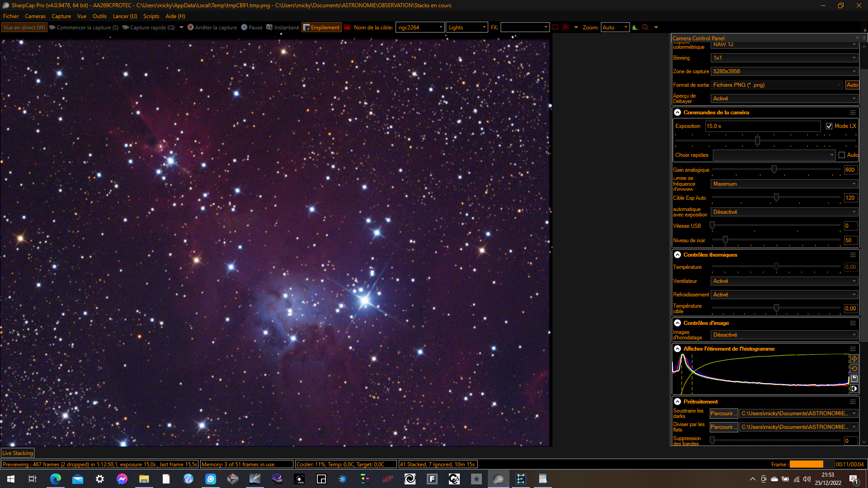Open Windows Settings gear in taskbar
The image size is (868, 488).
[x=100, y=479]
